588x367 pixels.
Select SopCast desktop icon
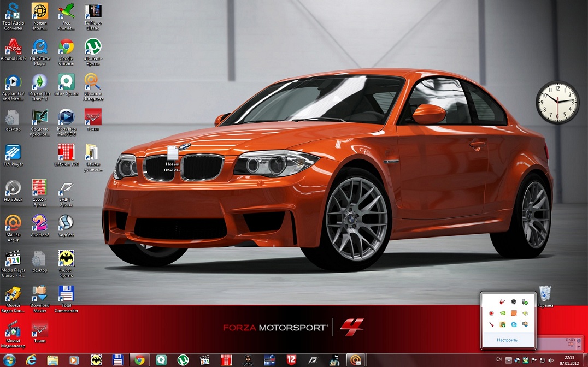tap(66, 226)
